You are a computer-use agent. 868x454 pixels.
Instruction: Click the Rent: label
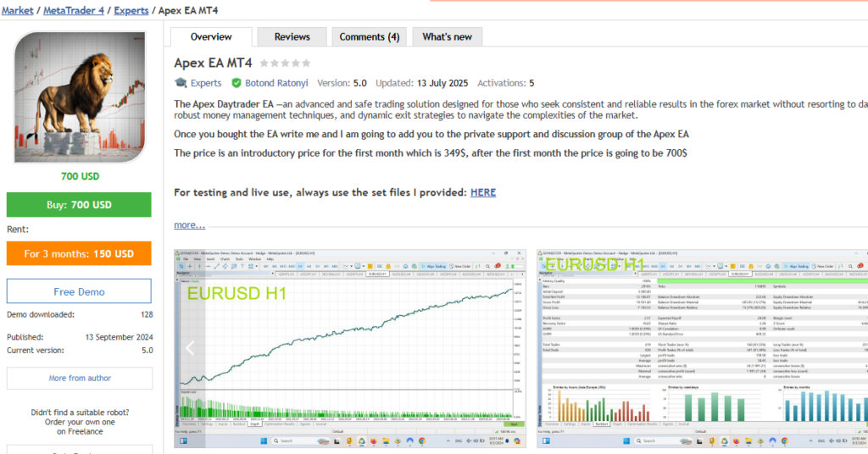click(x=18, y=229)
